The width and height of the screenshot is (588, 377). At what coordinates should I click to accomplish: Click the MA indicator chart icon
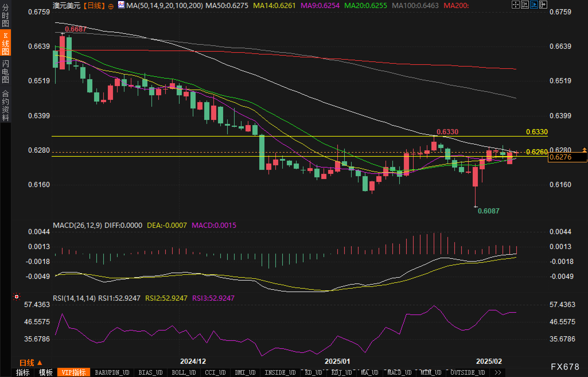[121, 5]
